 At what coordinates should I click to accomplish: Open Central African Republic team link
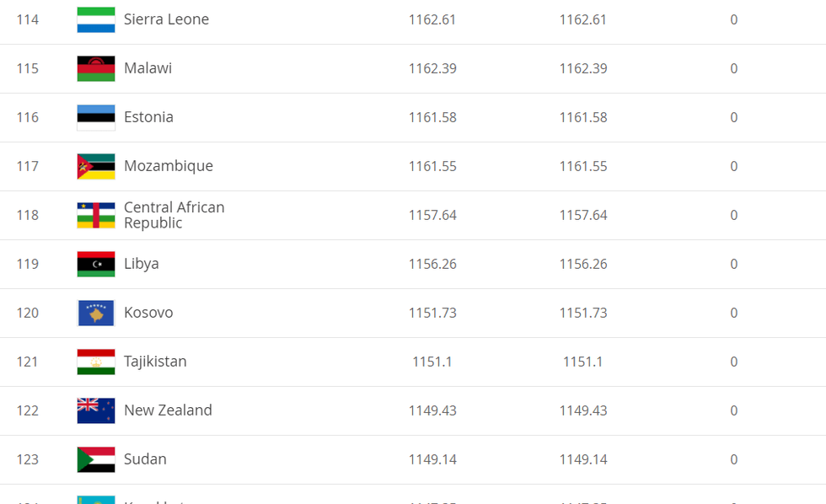[x=174, y=215]
